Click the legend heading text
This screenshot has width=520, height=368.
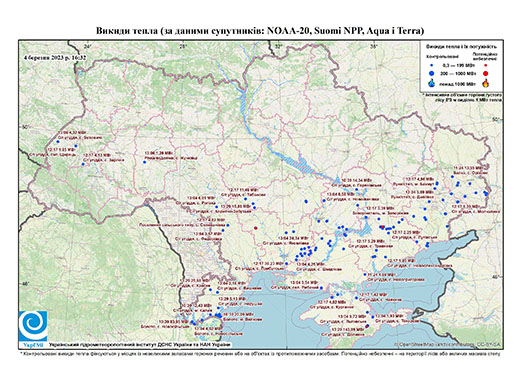tap(461, 47)
